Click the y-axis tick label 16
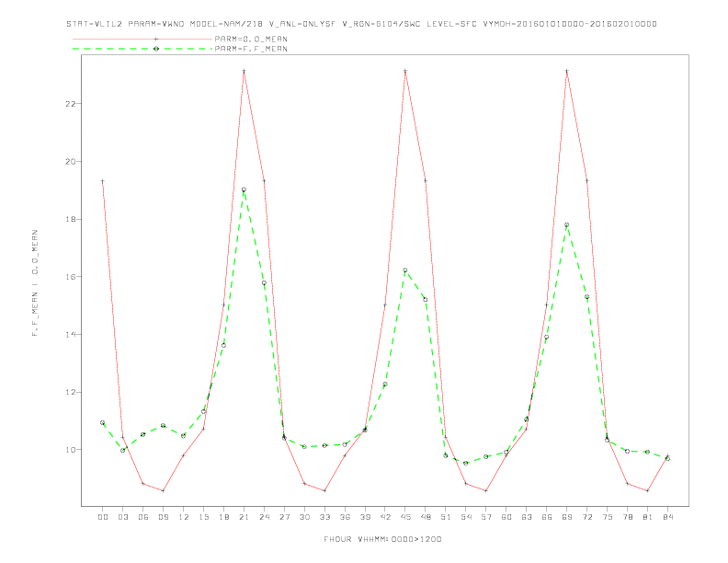 click(71, 277)
